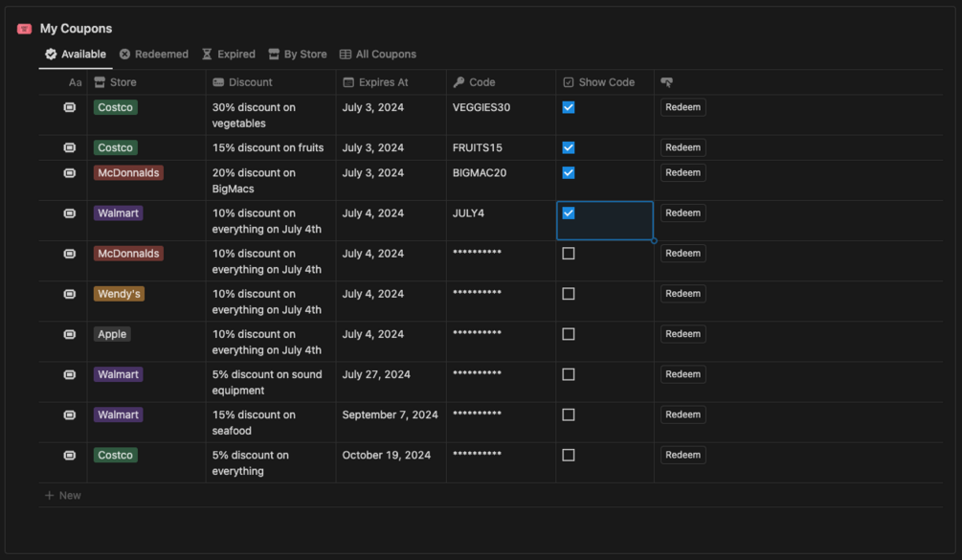Open the September 7, 2024 date picker
962x560 pixels.
coord(390,414)
